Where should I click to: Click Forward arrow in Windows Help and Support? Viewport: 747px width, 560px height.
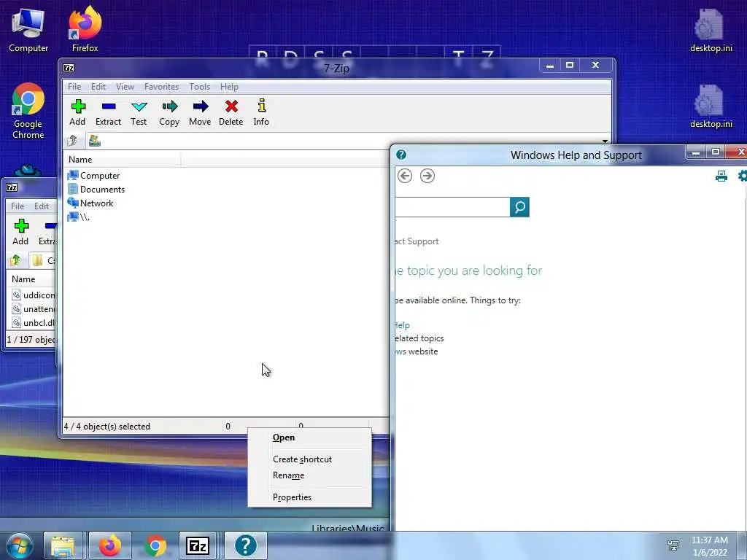point(427,176)
